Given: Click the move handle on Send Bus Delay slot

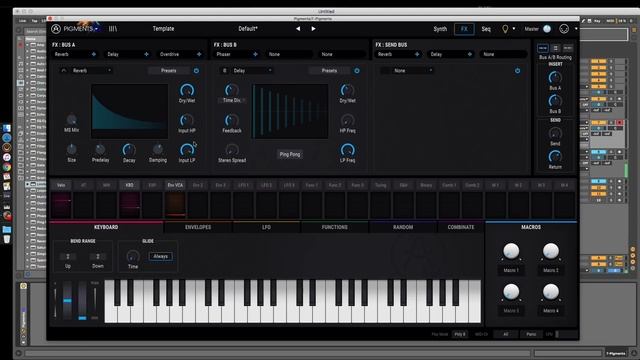Looking at the screenshot, I should click(x=469, y=54).
